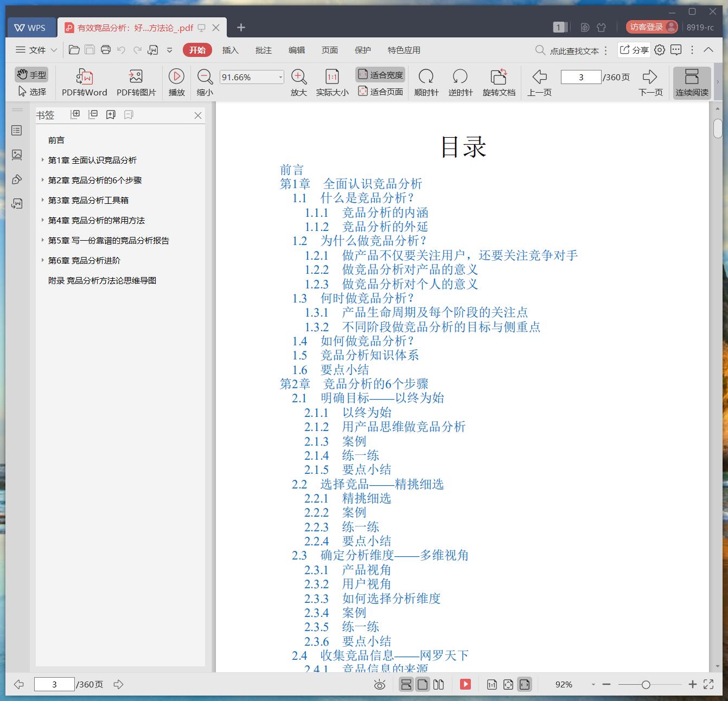This screenshot has height=701, width=728.
Task: Click the WPS home tab
Action: (30, 28)
